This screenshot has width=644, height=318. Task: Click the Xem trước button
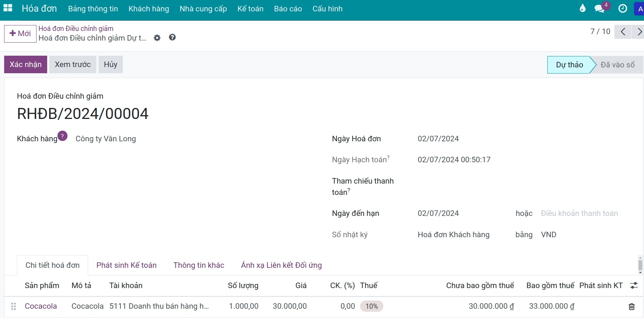coord(73,65)
